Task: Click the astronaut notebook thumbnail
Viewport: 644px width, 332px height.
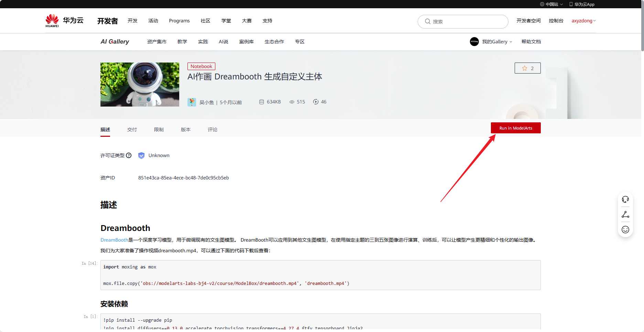Action: (140, 85)
